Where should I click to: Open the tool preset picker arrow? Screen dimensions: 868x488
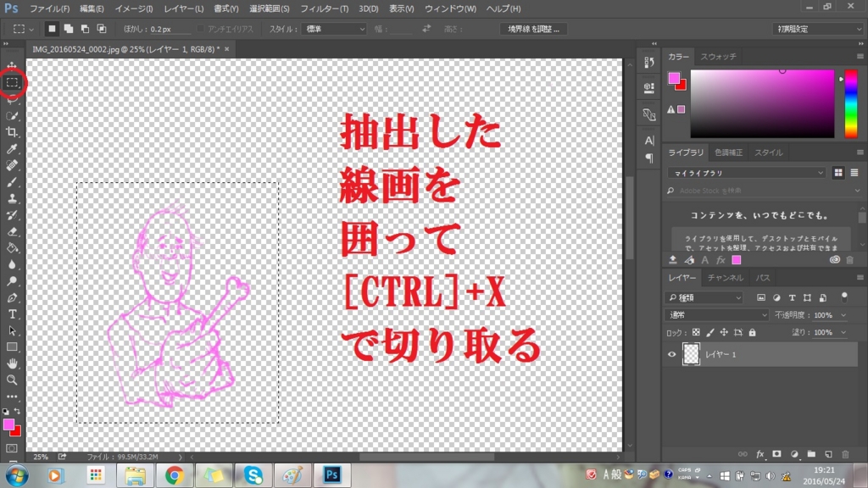(x=31, y=29)
